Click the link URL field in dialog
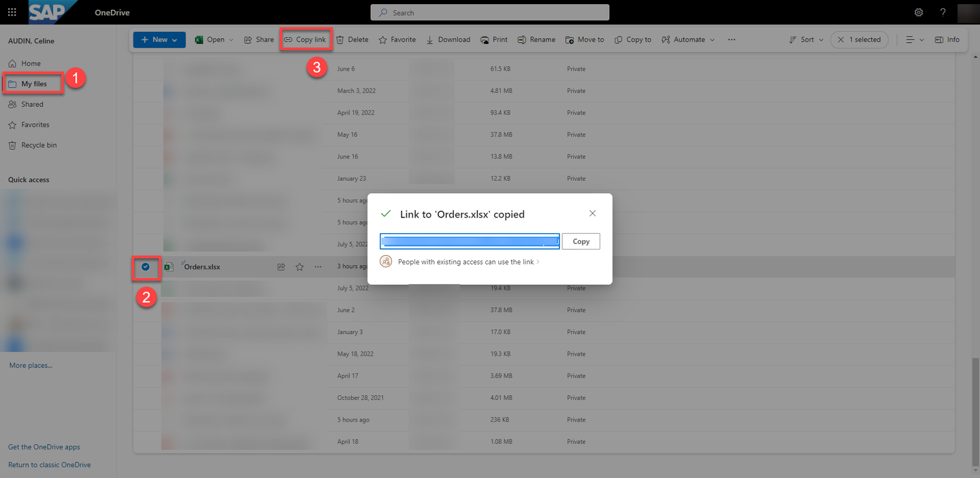The image size is (980, 478). coord(470,241)
